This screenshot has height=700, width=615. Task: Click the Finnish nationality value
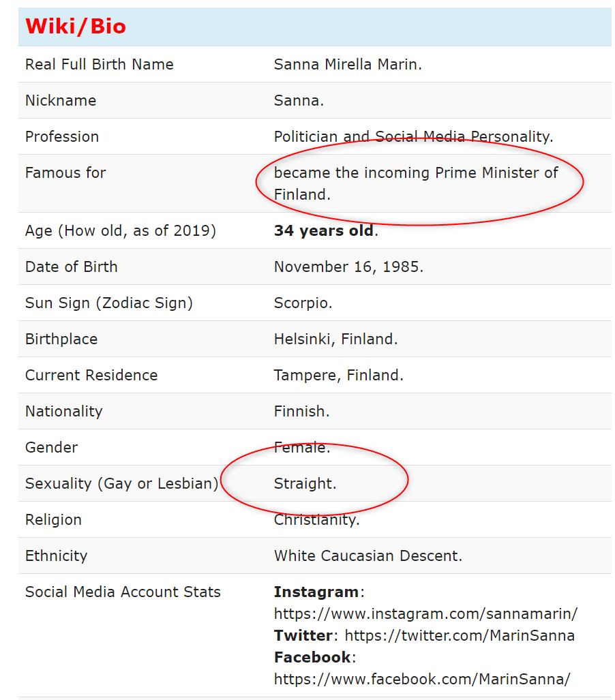click(301, 411)
